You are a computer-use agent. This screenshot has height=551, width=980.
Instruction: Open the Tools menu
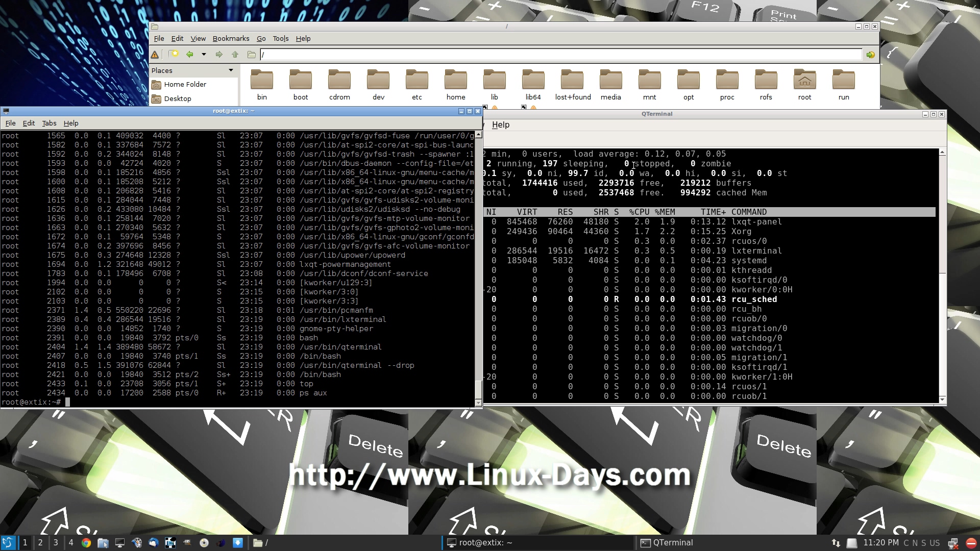pos(281,38)
